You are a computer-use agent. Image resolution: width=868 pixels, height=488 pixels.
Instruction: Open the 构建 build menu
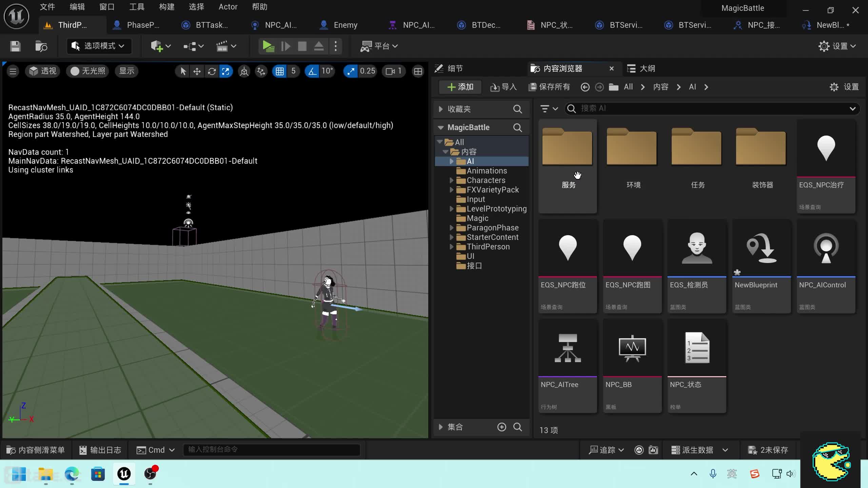pos(166,7)
